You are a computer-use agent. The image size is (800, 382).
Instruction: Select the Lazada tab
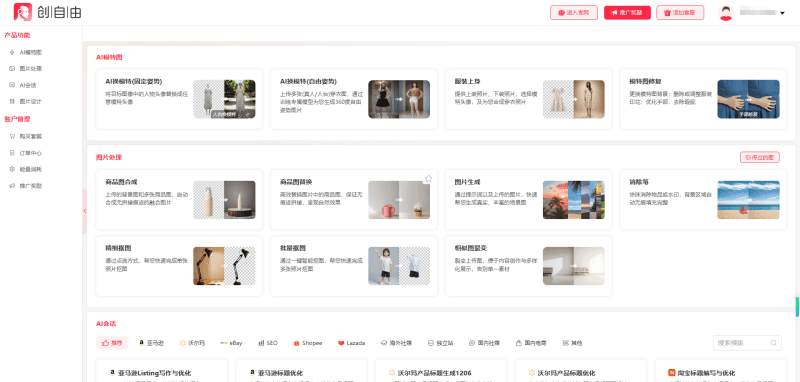click(352, 343)
